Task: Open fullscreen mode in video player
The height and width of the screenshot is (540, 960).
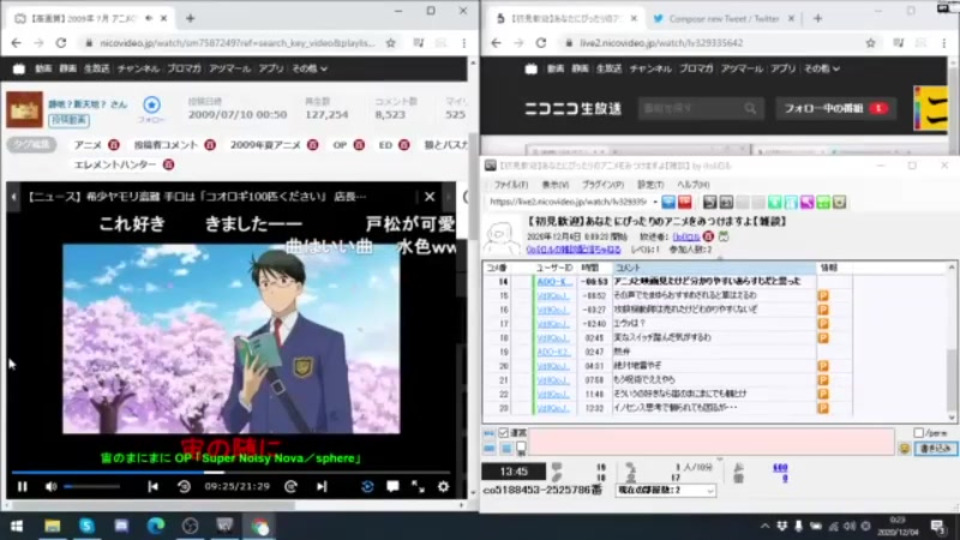Action: click(418, 487)
